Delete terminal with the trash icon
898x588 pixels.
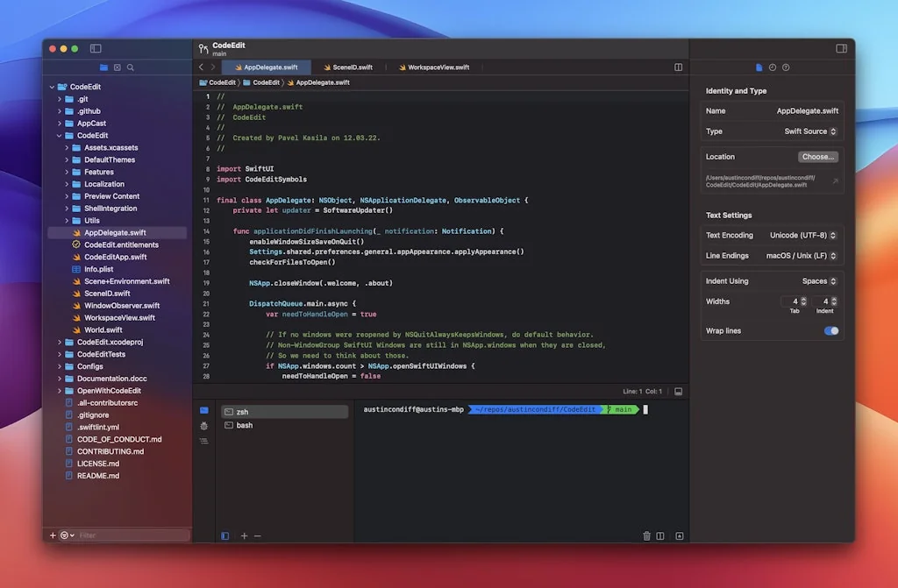(647, 535)
